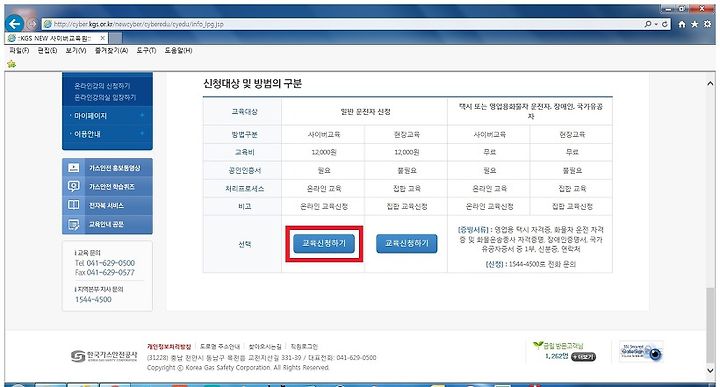The image size is (720, 387).
Task: Click the 일반 운전자 신청 header cell
Action: (365, 112)
